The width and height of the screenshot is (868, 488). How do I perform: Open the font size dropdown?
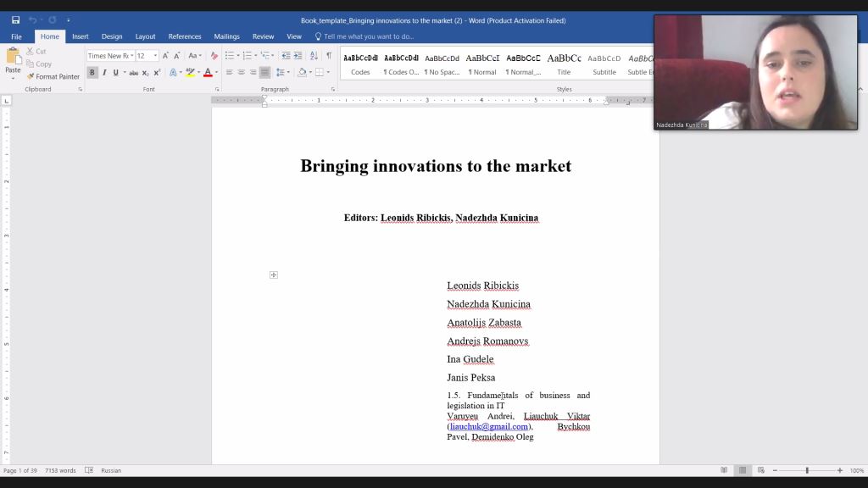point(155,56)
